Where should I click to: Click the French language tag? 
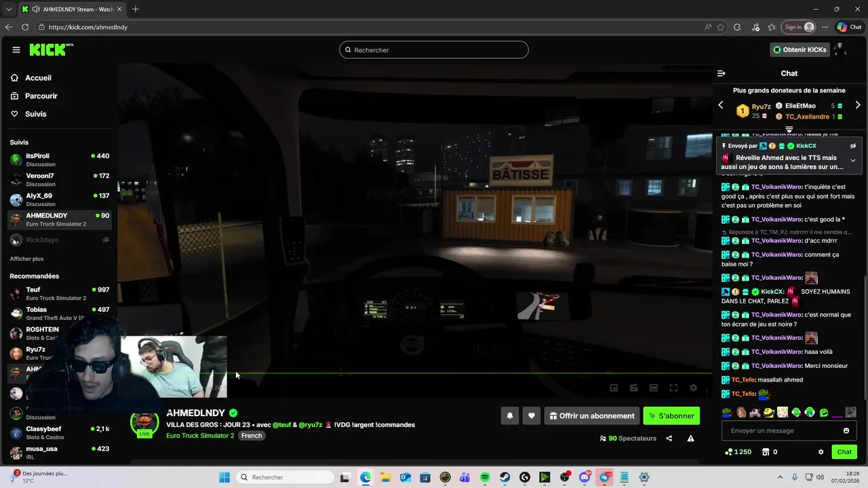coord(252,436)
